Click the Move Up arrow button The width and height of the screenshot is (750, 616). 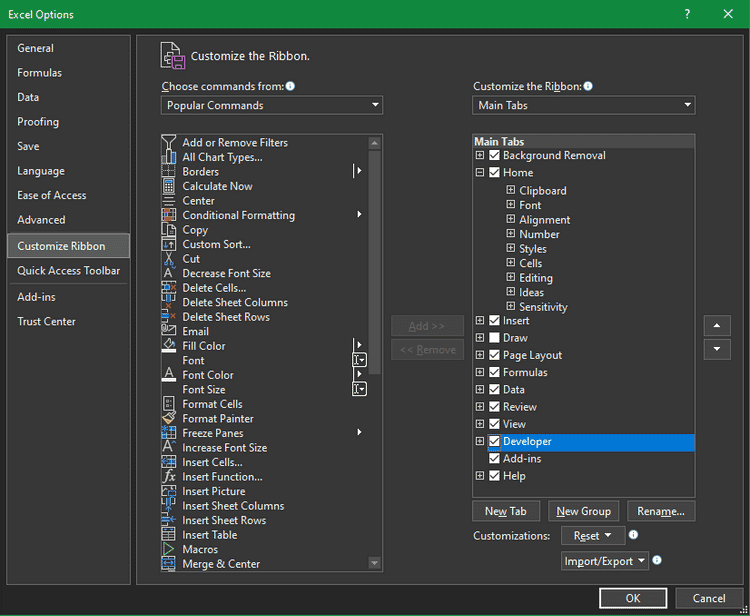pos(717,326)
